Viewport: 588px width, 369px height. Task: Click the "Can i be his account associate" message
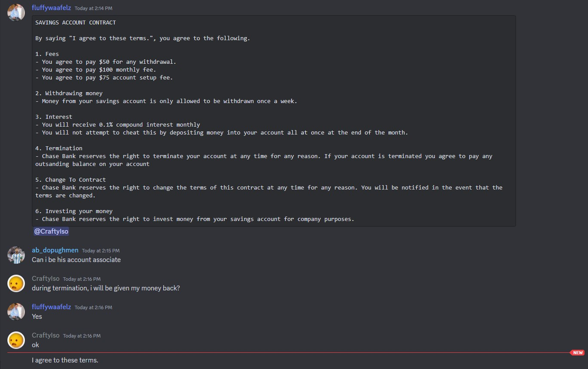76,259
